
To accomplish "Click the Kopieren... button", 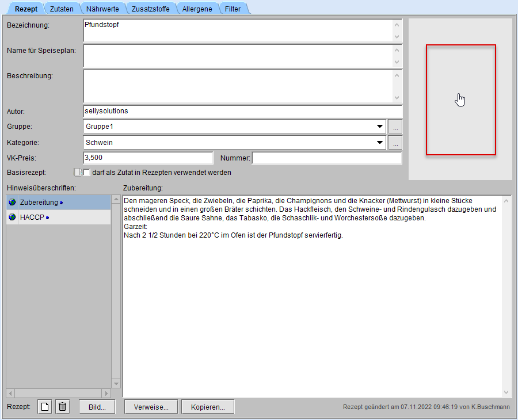I will pos(208,407).
